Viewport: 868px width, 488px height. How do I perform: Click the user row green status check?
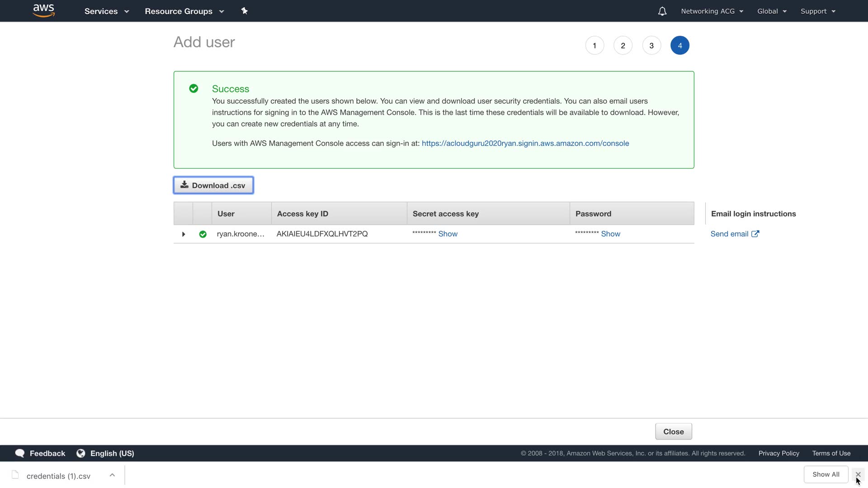pyautogui.click(x=203, y=234)
